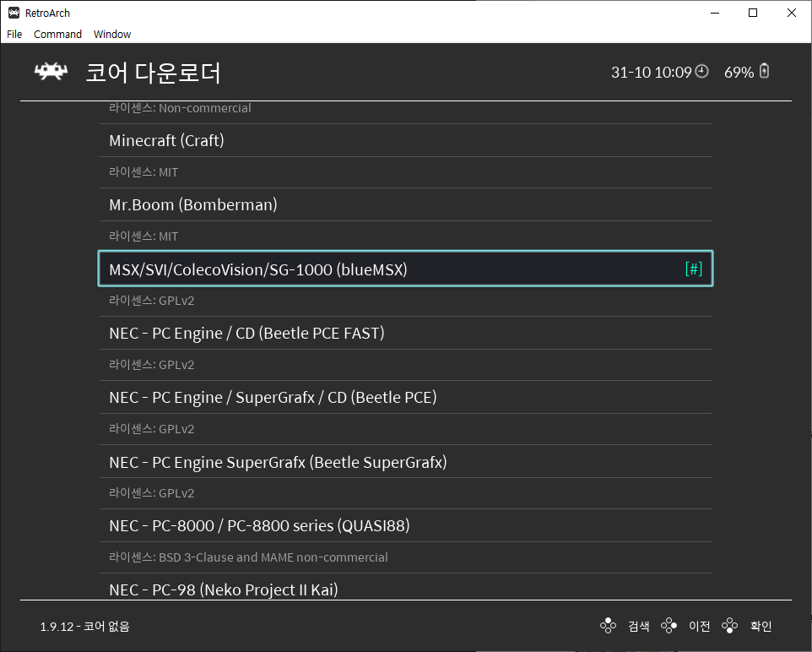
Task: Click the 69% battery percentage
Action: click(x=739, y=72)
